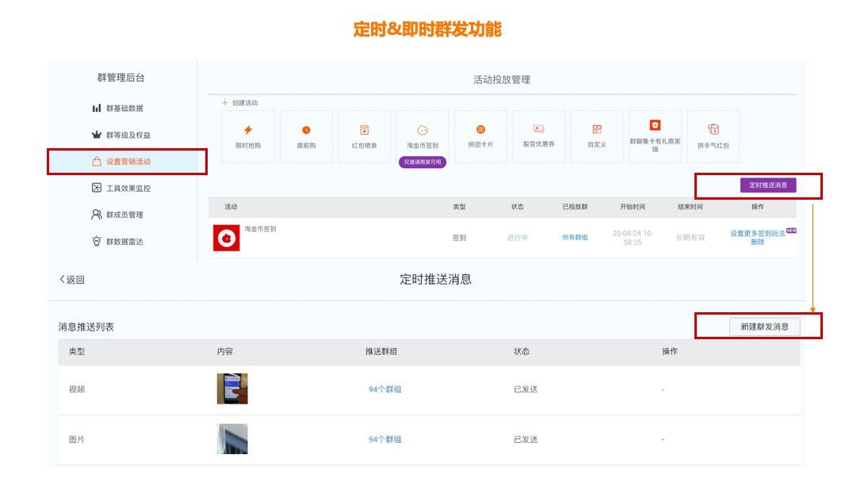Select the 提前购 activity icon
Screen dimensions: 868x485
(x=304, y=137)
